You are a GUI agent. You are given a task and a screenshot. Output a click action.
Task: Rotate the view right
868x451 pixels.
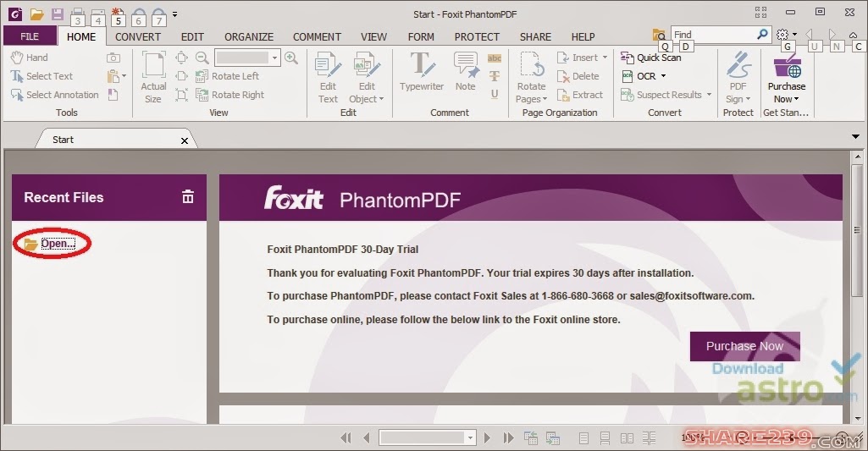point(229,95)
